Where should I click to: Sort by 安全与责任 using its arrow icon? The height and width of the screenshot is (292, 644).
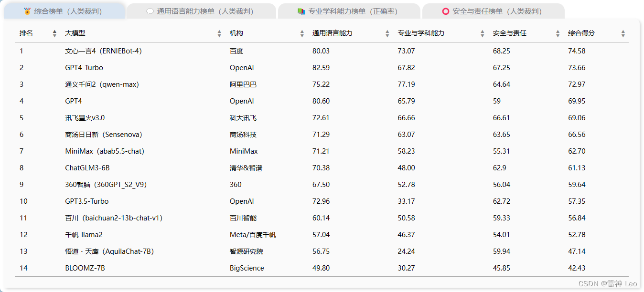tap(558, 33)
